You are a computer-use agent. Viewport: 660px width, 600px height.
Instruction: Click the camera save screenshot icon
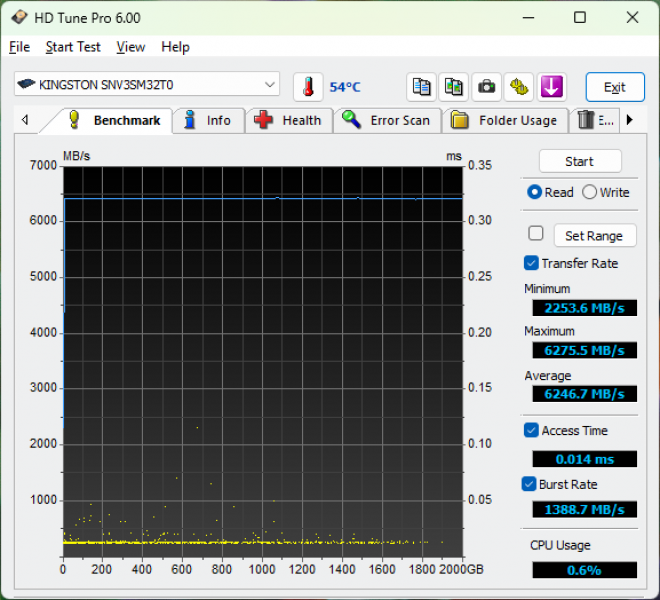[487, 87]
